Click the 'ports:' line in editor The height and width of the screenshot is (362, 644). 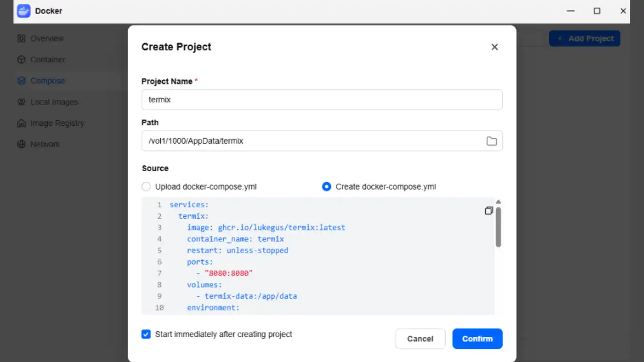200,262
